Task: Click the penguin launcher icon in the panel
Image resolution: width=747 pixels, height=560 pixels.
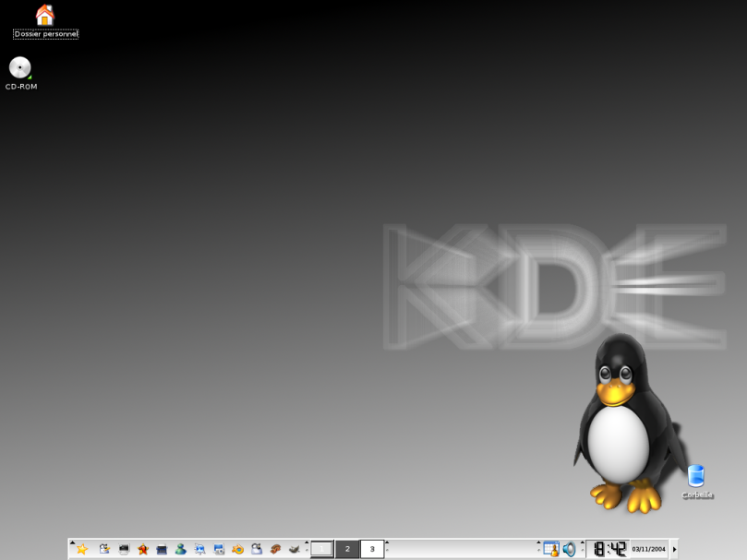Action: coord(257,549)
